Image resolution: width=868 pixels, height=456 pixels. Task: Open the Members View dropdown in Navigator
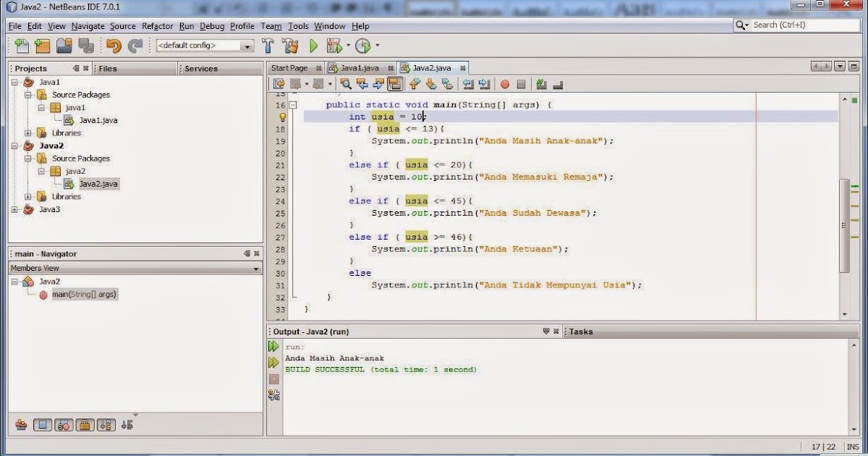pos(255,268)
